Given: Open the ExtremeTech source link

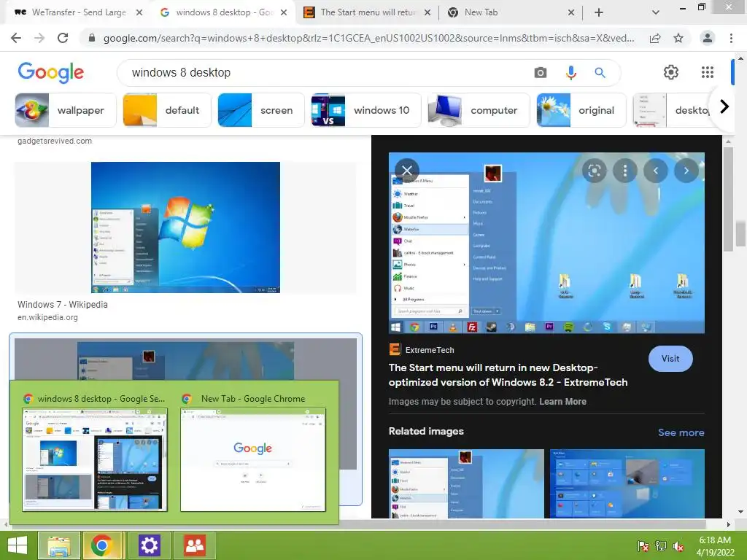Looking at the screenshot, I should 422,350.
